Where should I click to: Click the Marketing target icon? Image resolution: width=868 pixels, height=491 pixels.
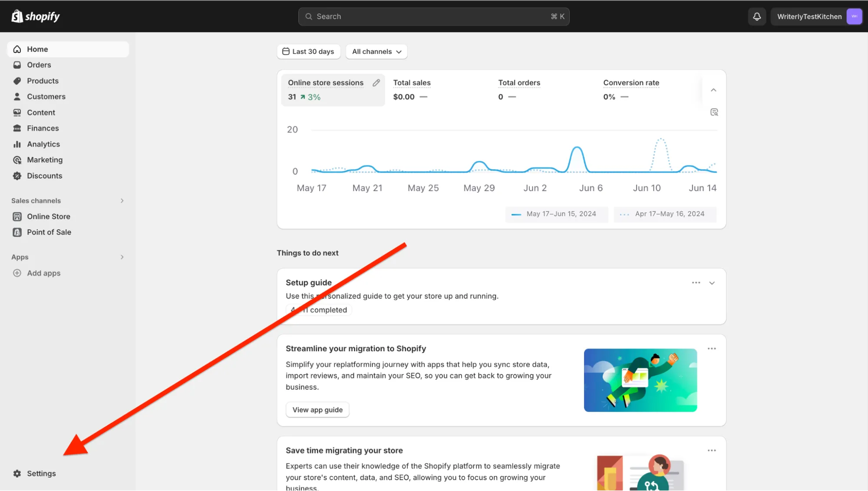(x=17, y=160)
